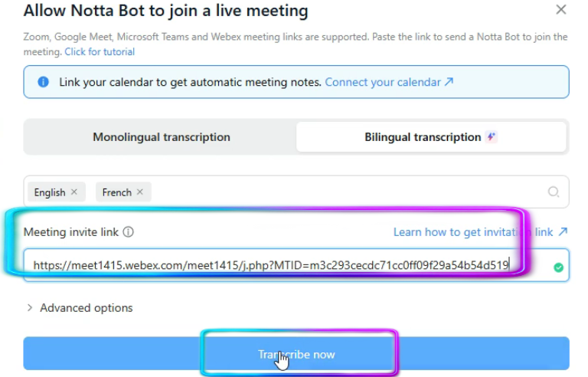This screenshot has width=588, height=377.
Task: Click the info icon beside Meeting invite link
Action: pos(129,232)
